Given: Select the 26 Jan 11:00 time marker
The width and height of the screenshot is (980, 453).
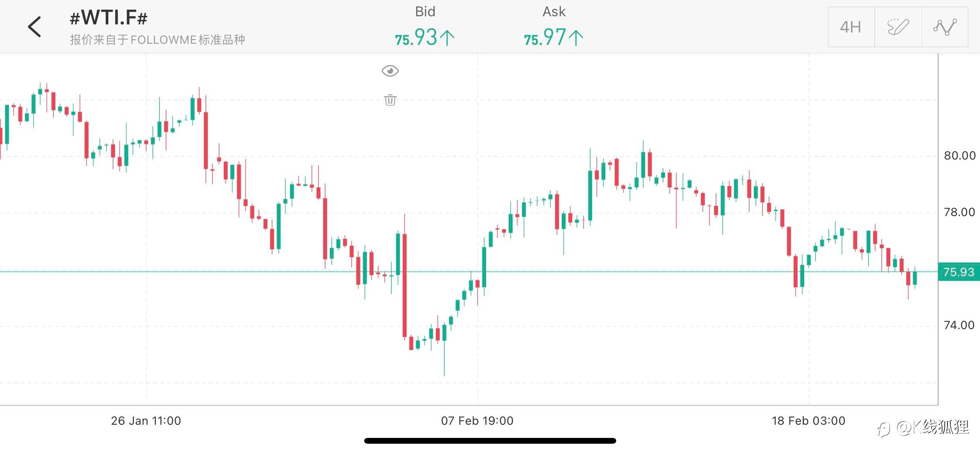Looking at the screenshot, I should pos(146,420).
